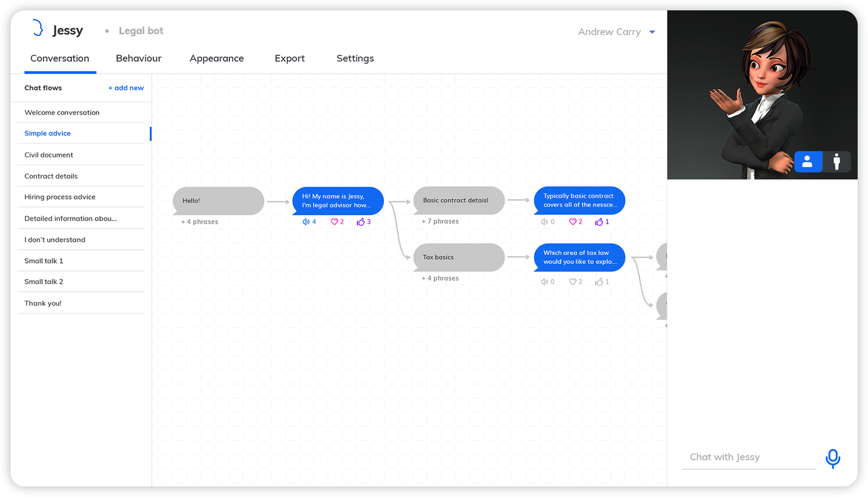Open the Andrew Carry account dropdown
This screenshot has height=497, width=868.
coord(652,32)
